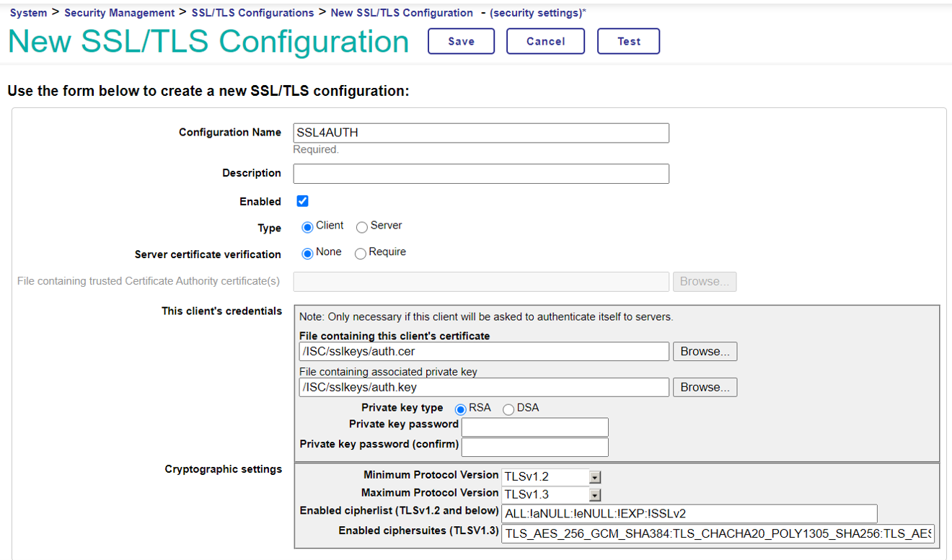The image size is (952, 560).
Task: Navigate to SSL/TLS Configurations breadcrumb
Action: (252, 13)
